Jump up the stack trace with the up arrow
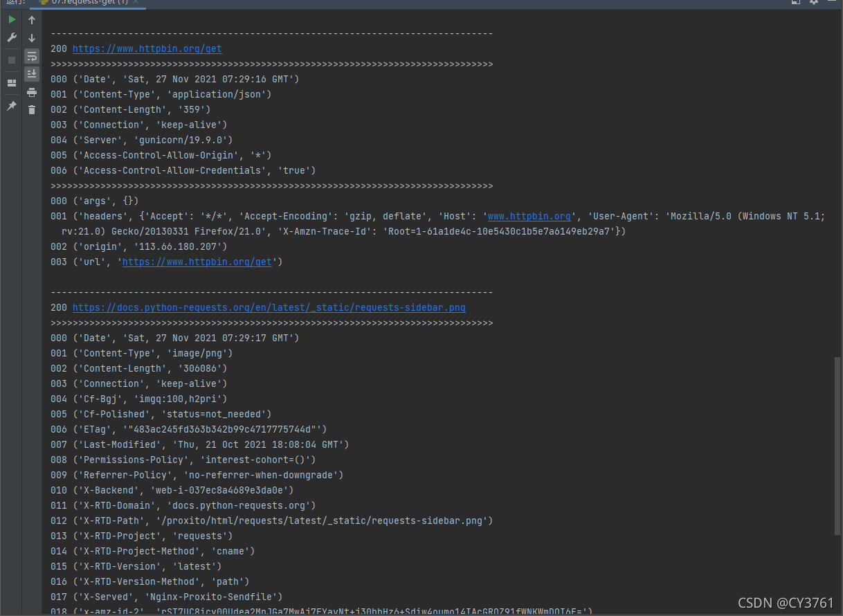 (32, 20)
